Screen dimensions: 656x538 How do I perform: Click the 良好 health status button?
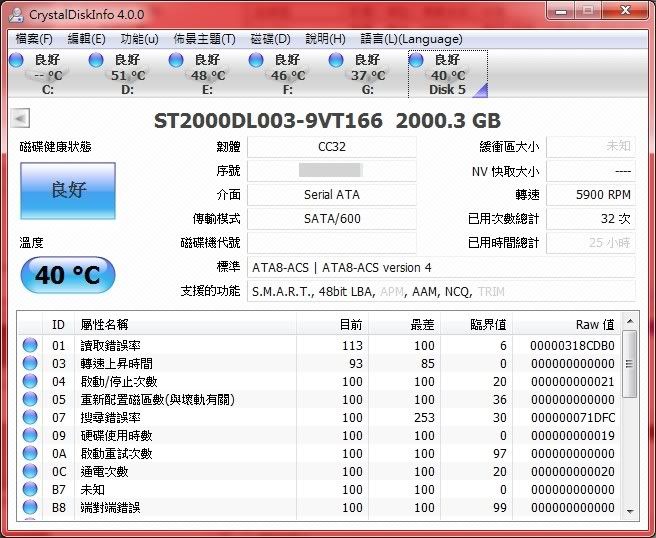click(68, 190)
